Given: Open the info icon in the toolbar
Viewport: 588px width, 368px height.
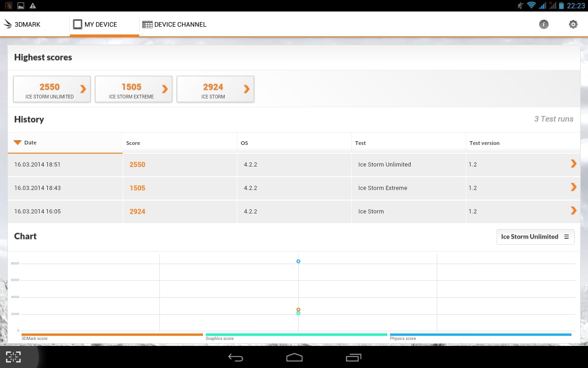Looking at the screenshot, I should [544, 24].
